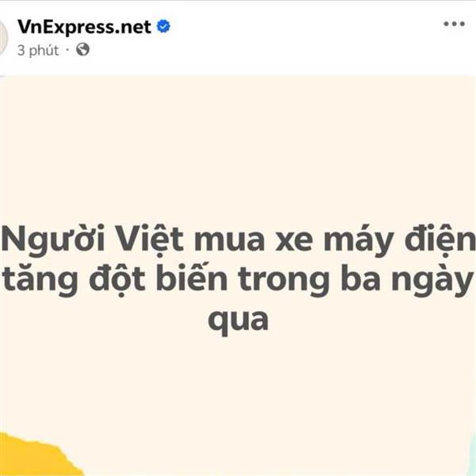Click the dot separator beside timestamp
This screenshot has height=476, width=476.
click(67, 50)
